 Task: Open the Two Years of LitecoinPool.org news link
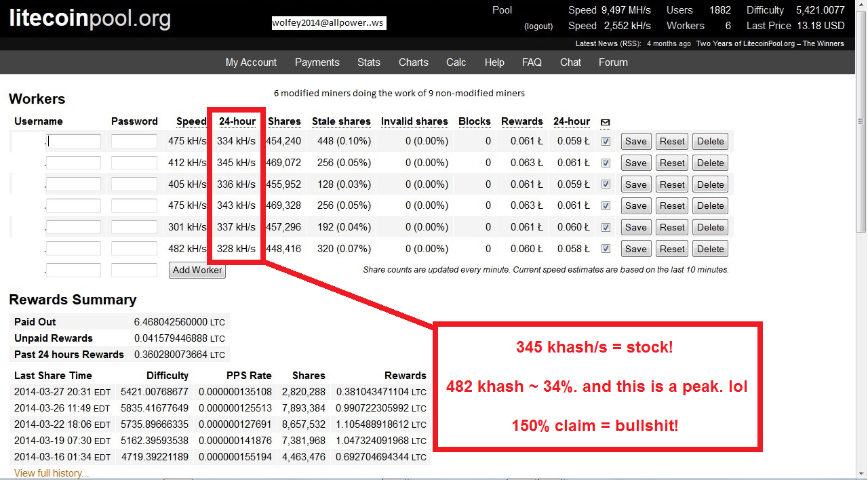coord(770,43)
